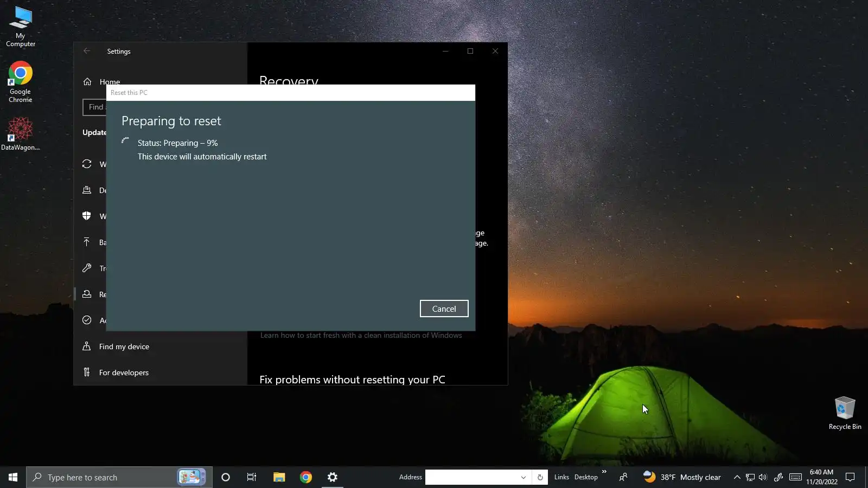Go back using the Settings back arrow
Screen dimensions: 868x488
point(87,51)
